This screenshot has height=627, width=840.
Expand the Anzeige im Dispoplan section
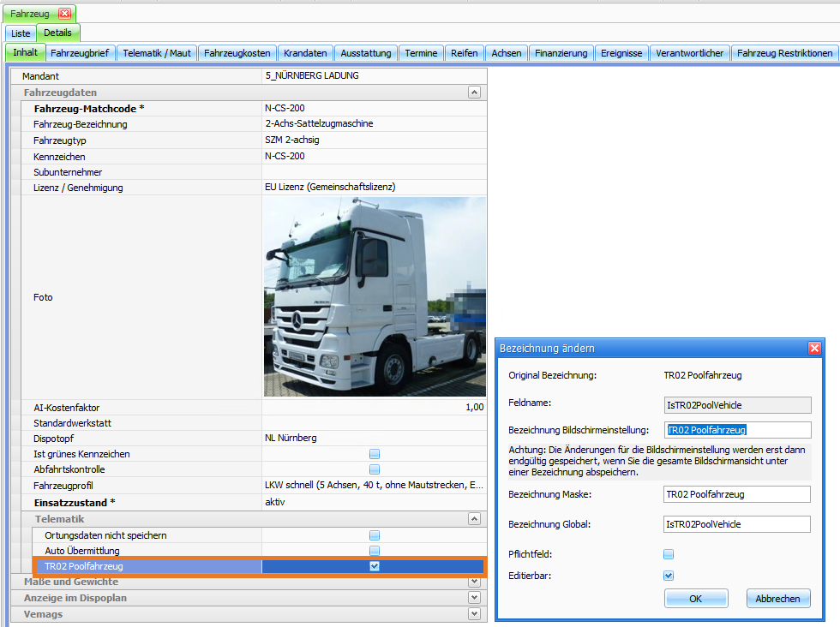coord(474,598)
